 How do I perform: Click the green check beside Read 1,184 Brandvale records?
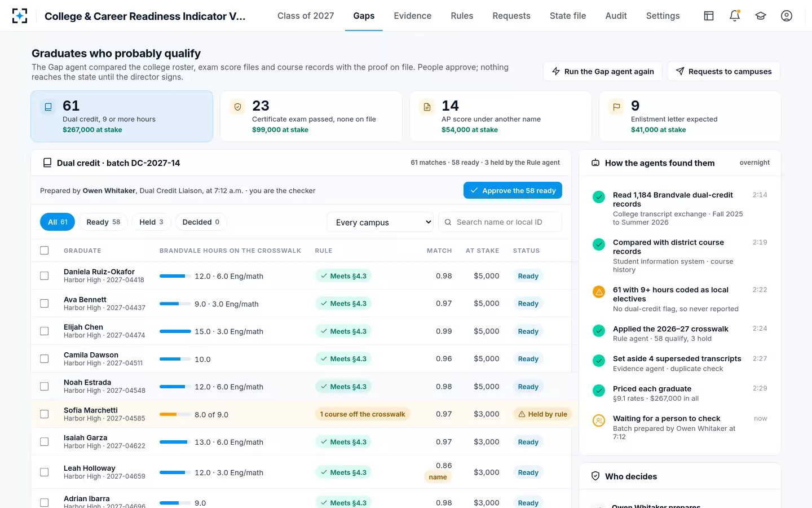[x=599, y=197]
